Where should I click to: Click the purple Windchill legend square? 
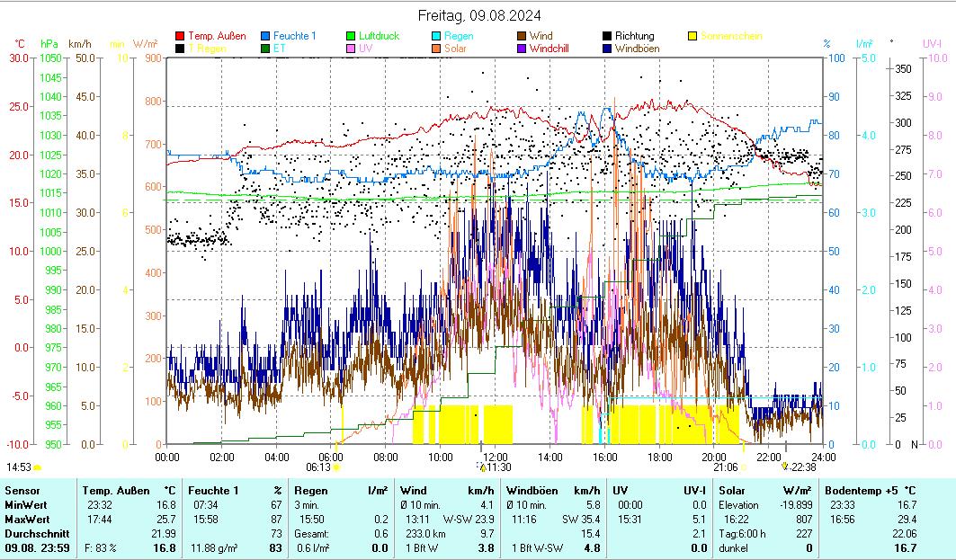point(523,49)
